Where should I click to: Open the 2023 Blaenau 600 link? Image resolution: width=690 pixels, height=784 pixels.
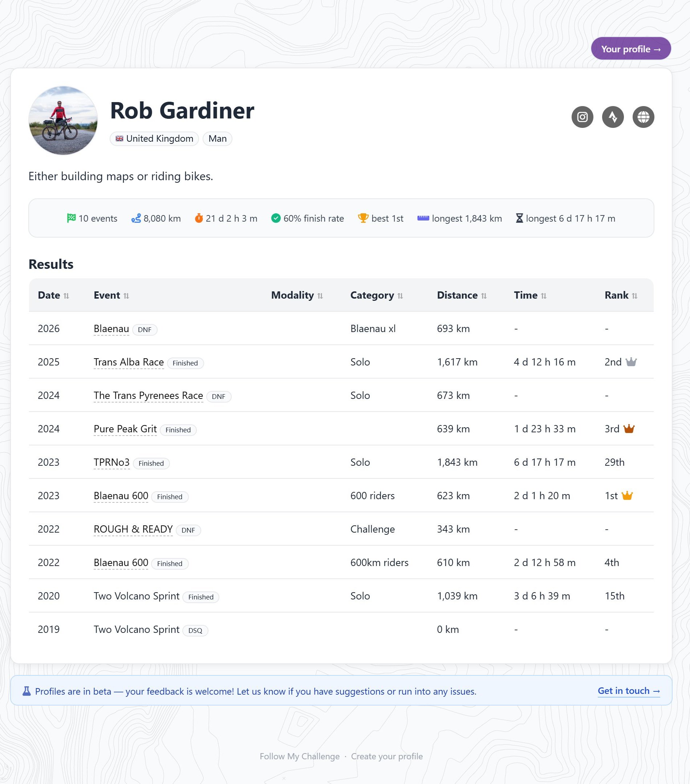pos(121,496)
